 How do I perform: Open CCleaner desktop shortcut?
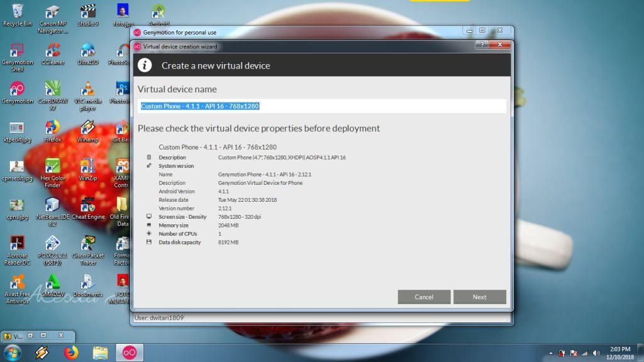click(x=53, y=54)
